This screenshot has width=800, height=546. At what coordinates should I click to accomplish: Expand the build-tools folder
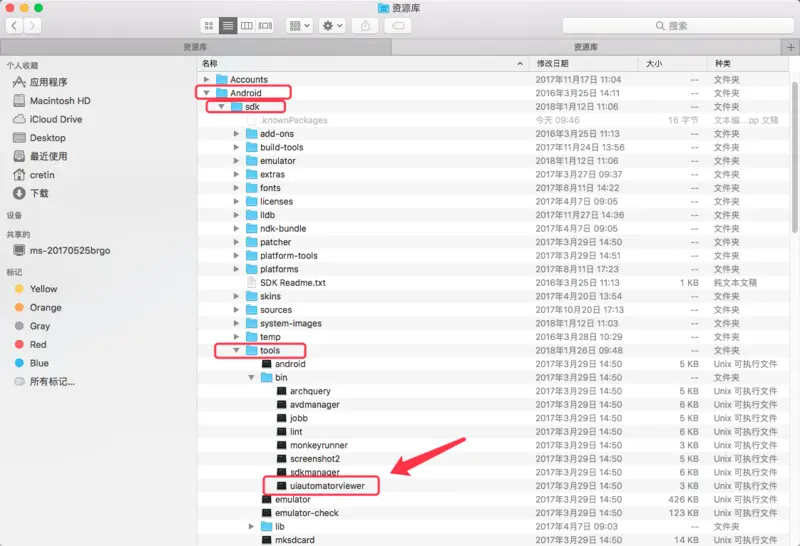pyautogui.click(x=236, y=147)
